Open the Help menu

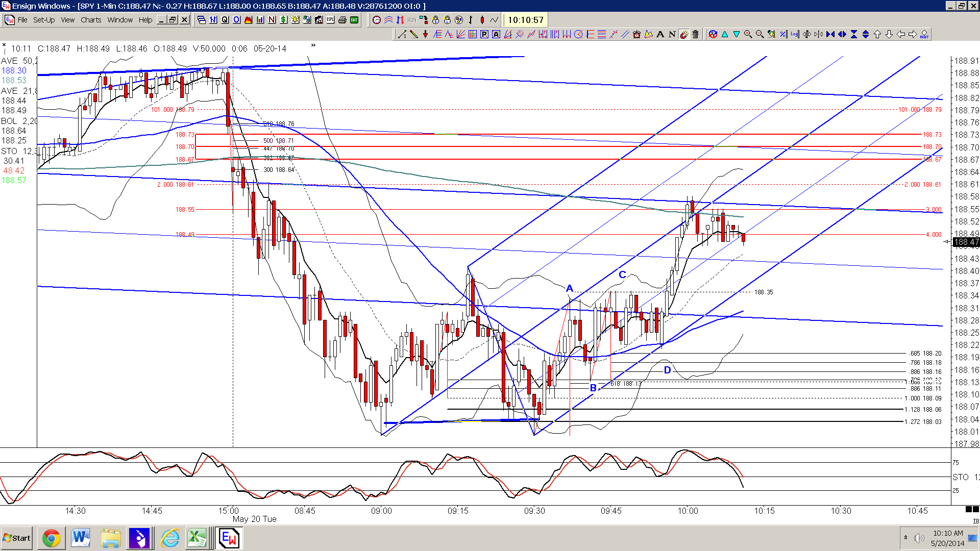pos(145,20)
